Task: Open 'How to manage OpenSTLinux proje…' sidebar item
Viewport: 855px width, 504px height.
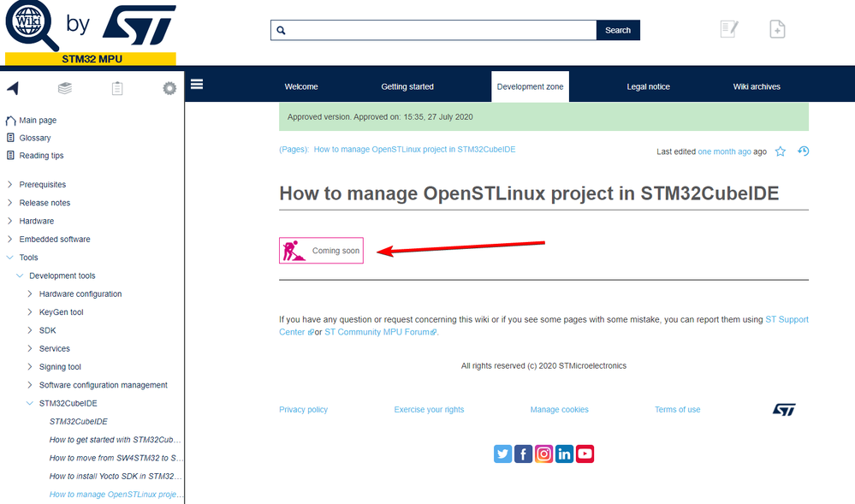Action: pos(115,495)
